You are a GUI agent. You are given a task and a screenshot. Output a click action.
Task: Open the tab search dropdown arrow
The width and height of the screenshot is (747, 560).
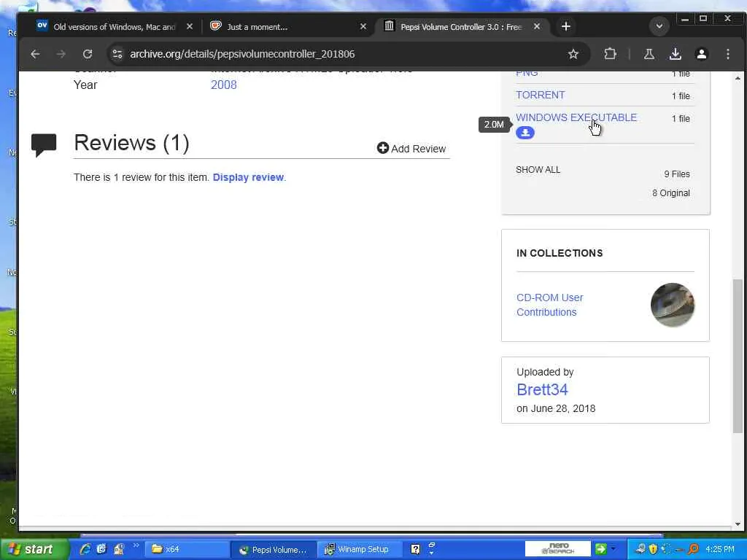coord(659,26)
